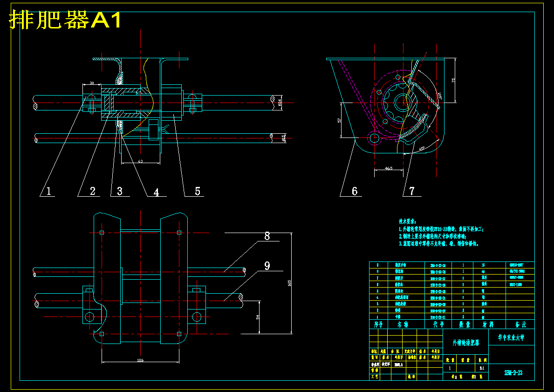The width and height of the screenshot is (554, 392).
Task: Select callout label 5 below the front view
Action: 198,191
